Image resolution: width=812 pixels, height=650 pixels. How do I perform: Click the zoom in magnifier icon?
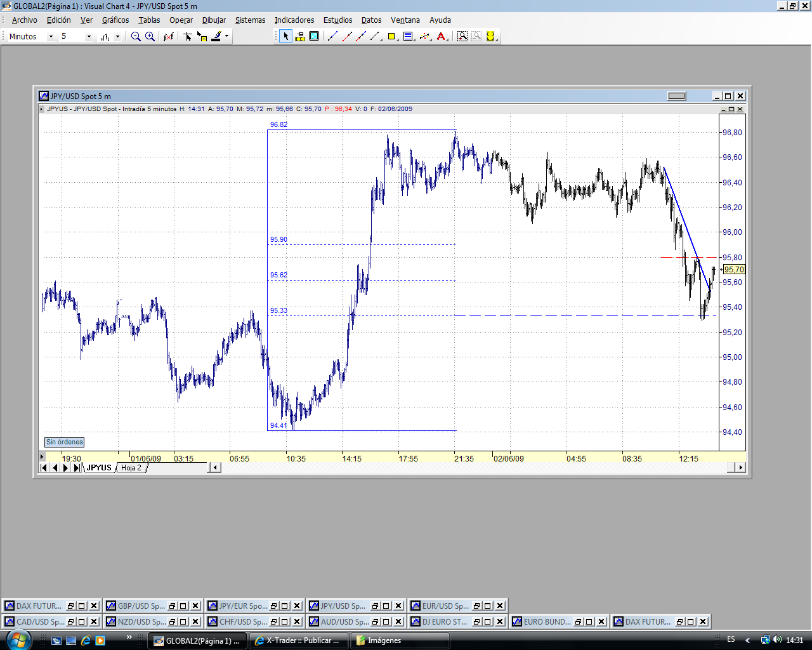tap(150, 37)
